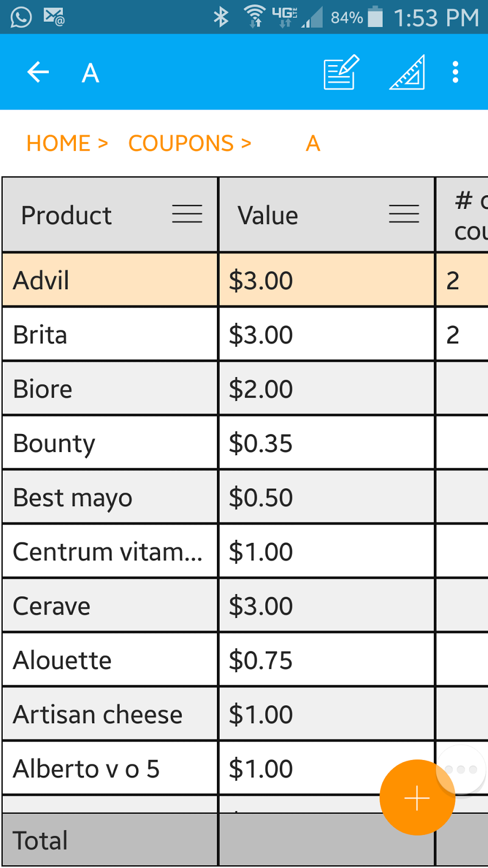Tap the Bluetooth icon in the status bar
This screenshot has width=488, height=868.
pos(221,17)
